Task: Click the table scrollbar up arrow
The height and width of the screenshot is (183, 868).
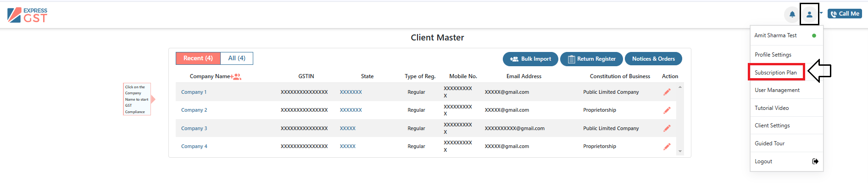Action: [680, 87]
